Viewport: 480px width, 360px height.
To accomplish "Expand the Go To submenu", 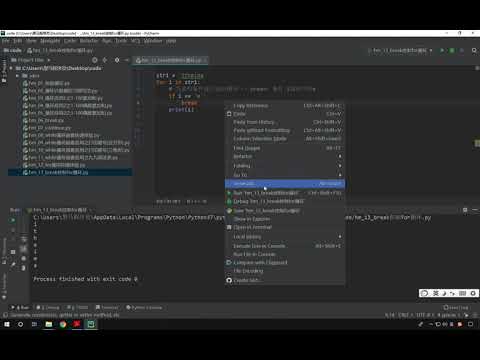I will 285,175.
